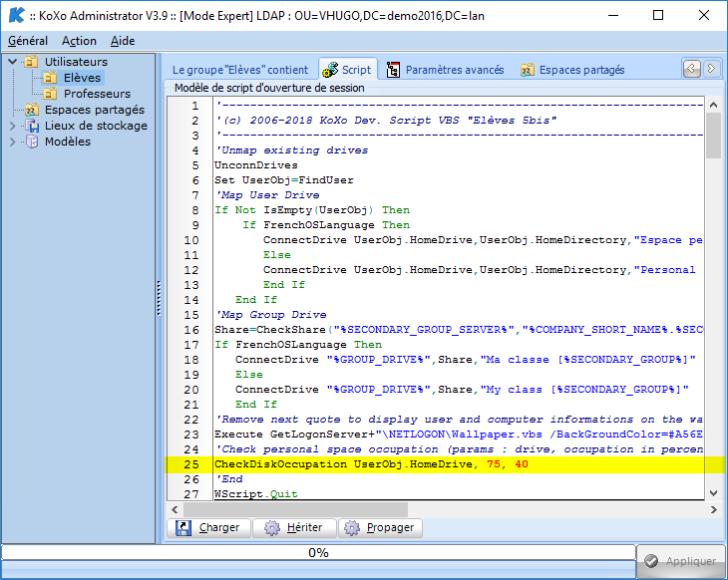Click the horizontal scrollbar left arrow

(175, 509)
